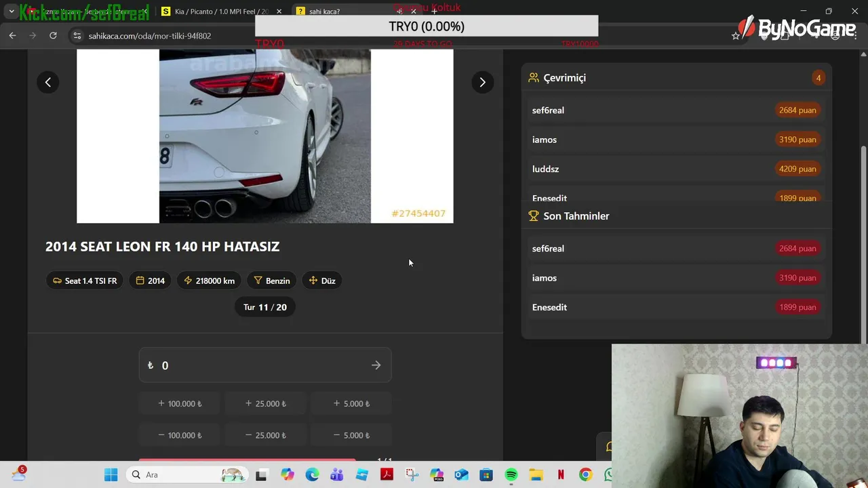
Task: Open Microsoft 365 from the taskbar
Action: pos(437,475)
